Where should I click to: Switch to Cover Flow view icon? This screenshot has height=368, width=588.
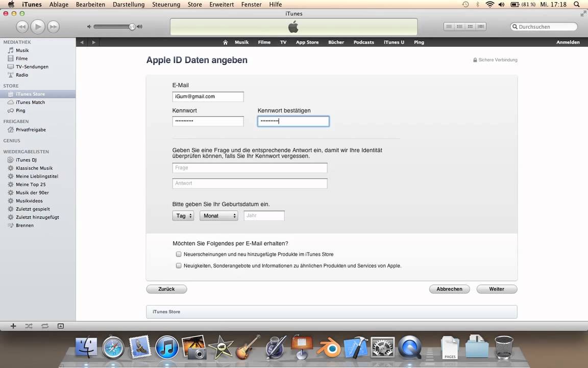[x=481, y=27]
